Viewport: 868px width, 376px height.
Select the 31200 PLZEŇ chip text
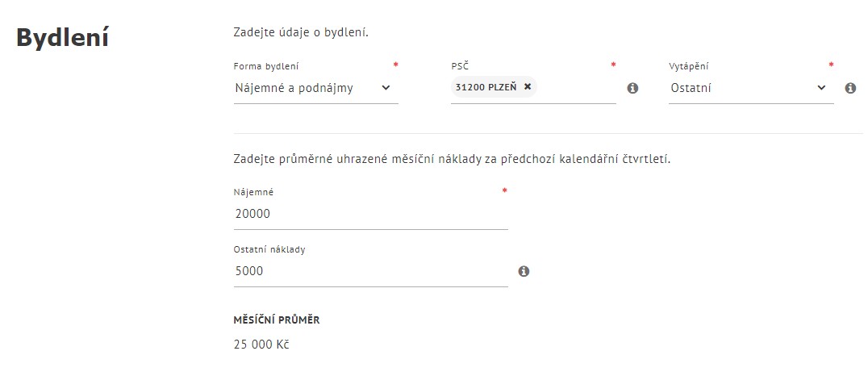click(486, 87)
